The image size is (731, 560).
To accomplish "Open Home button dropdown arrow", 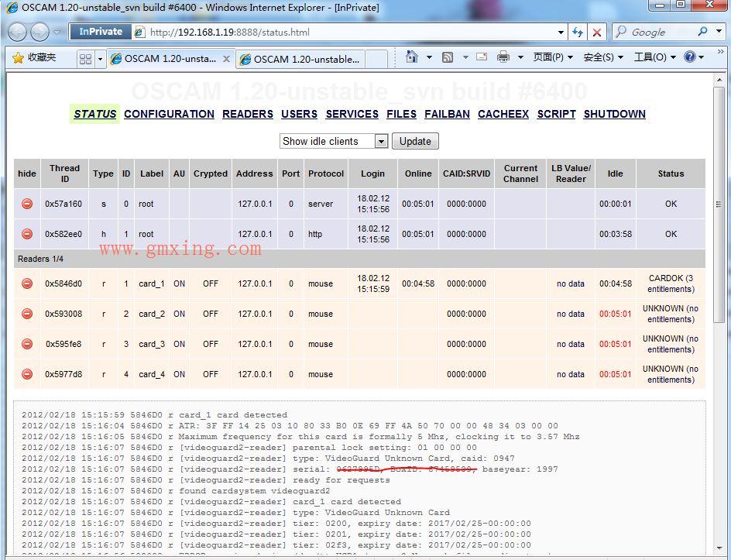I will [429, 57].
